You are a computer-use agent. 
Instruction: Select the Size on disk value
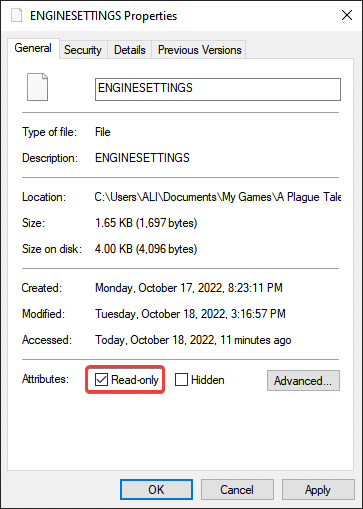click(146, 249)
